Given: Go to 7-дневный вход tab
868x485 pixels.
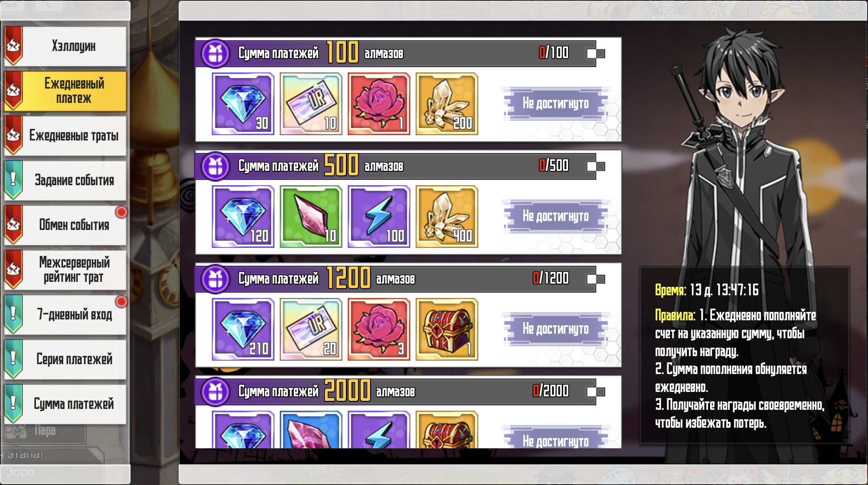Looking at the screenshot, I should click(65, 315).
